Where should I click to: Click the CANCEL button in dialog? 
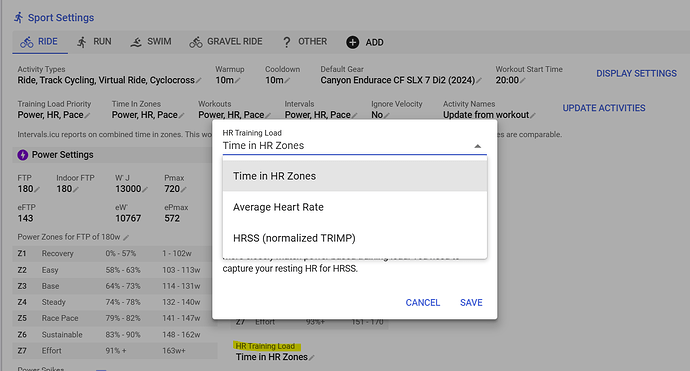point(422,302)
